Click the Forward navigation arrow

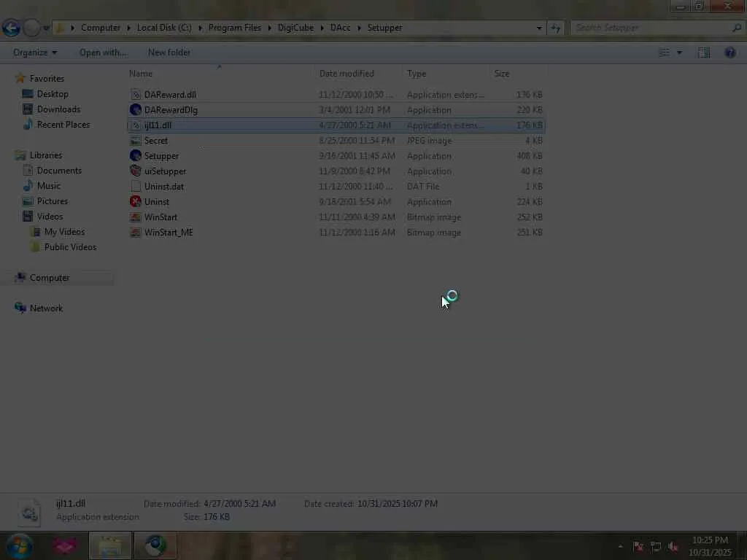click(x=31, y=28)
